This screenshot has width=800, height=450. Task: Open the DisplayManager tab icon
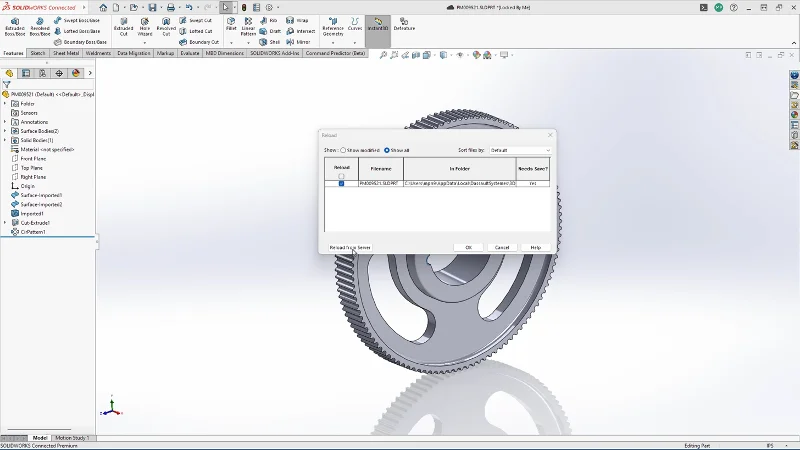[x=76, y=73]
